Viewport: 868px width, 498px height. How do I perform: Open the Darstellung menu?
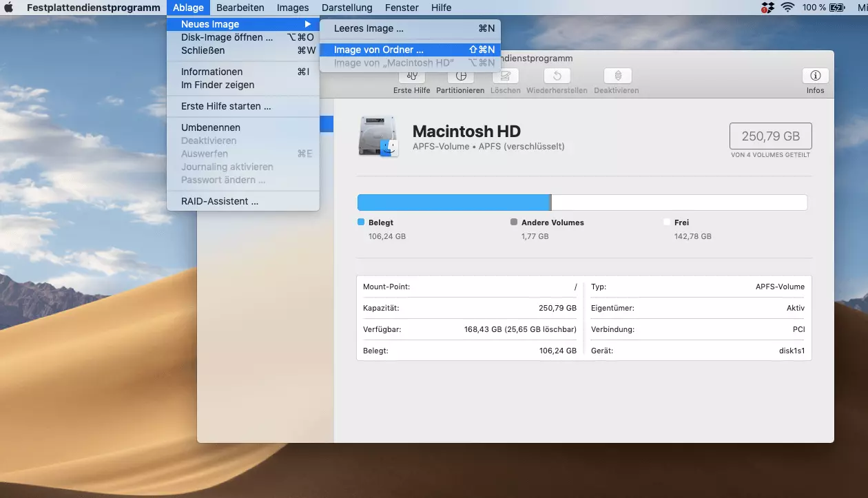pos(347,8)
